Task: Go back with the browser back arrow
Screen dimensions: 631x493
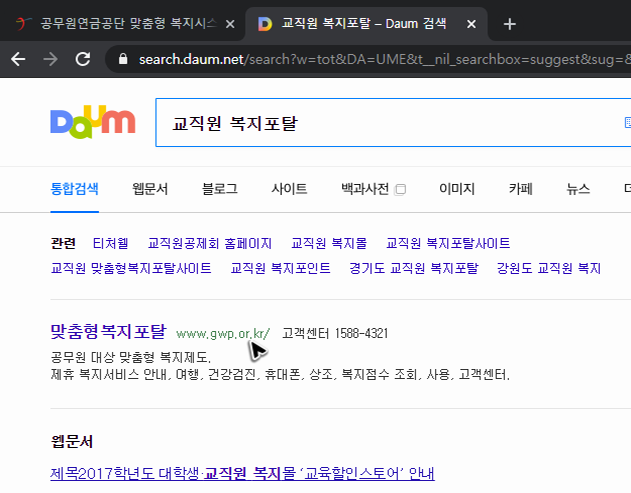Action: [x=18, y=60]
